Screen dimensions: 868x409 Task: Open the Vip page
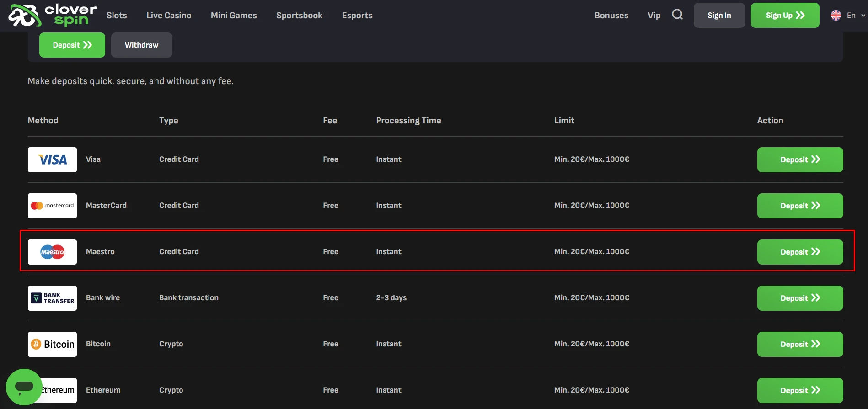(x=654, y=15)
